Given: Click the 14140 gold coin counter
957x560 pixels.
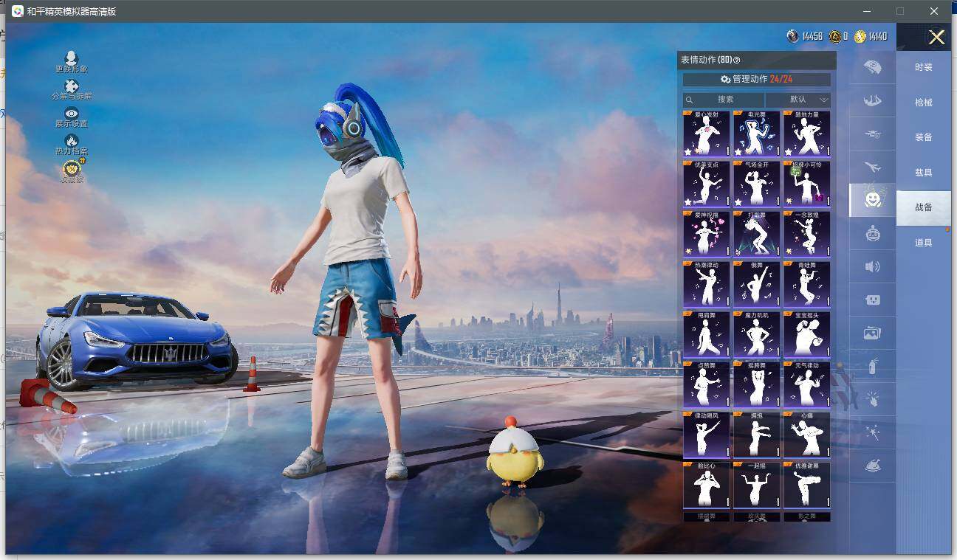Looking at the screenshot, I should coord(871,36).
